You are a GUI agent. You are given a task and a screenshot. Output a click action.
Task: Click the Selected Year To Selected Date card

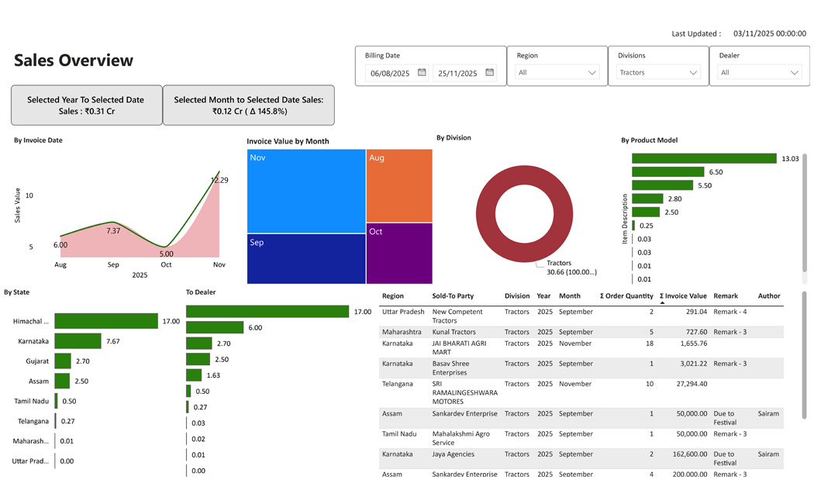tap(86, 105)
